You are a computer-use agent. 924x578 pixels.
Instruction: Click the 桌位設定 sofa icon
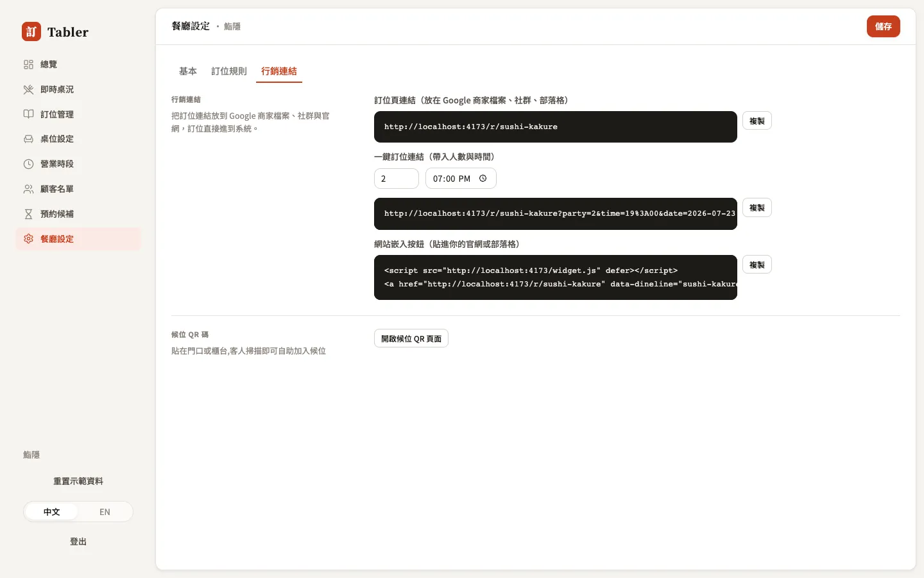[28, 139]
